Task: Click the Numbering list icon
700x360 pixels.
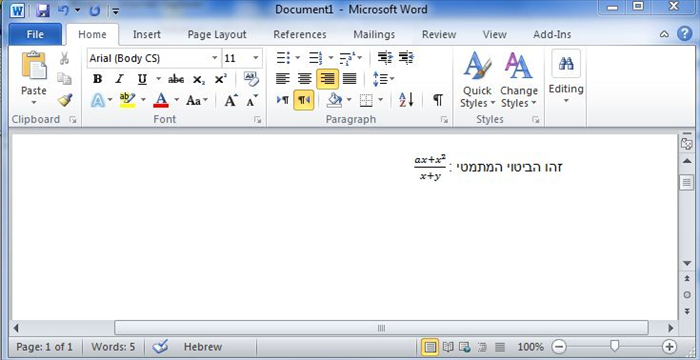Action: click(x=316, y=58)
